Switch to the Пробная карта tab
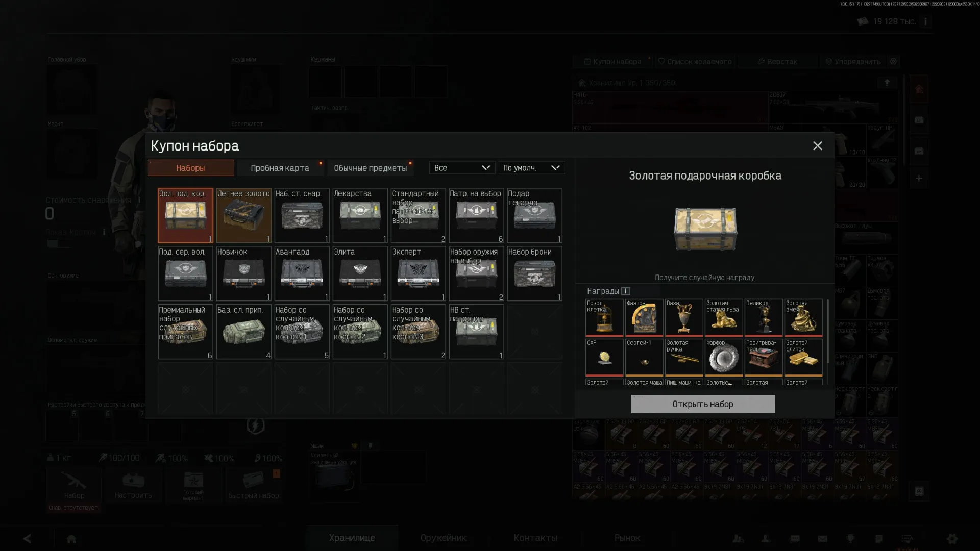 click(280, 168)
